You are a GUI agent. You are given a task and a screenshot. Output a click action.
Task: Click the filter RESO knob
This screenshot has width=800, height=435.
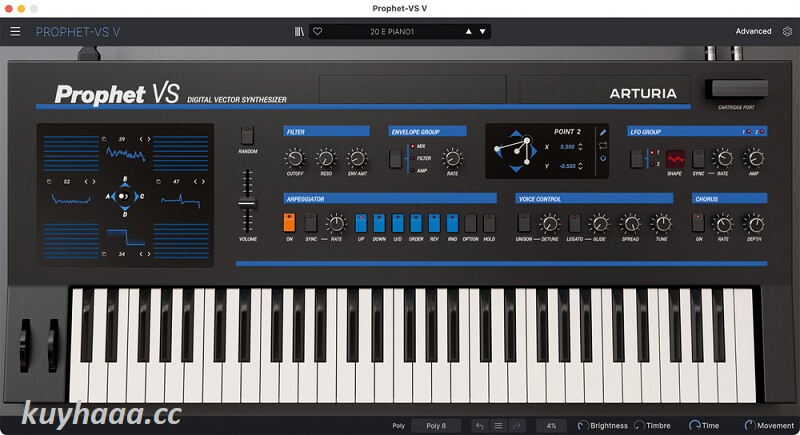(326, 159)
